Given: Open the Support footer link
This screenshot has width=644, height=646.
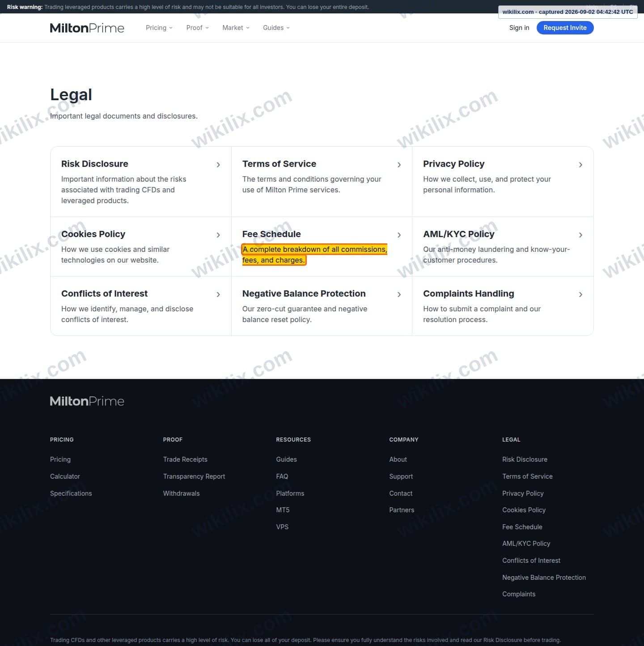Looking at the screenshot, I should 401,476.
